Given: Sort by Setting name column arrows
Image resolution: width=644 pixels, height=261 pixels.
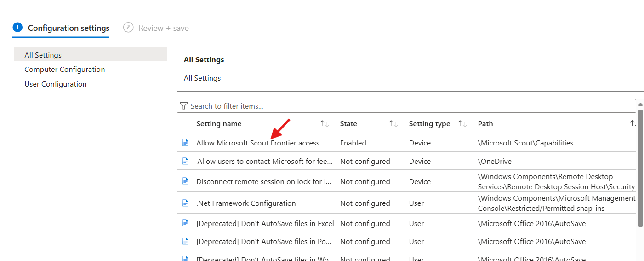Looking at the screenshot, I should [325, 123].
